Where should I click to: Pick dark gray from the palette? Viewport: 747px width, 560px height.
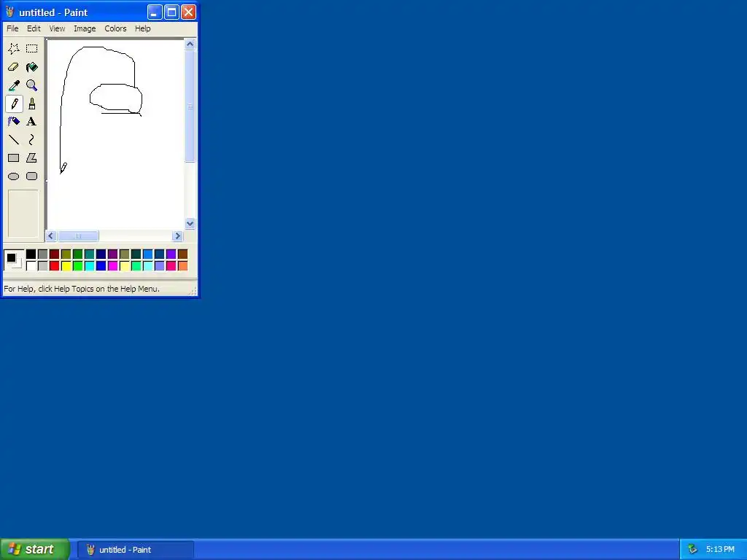click(42, 254)
